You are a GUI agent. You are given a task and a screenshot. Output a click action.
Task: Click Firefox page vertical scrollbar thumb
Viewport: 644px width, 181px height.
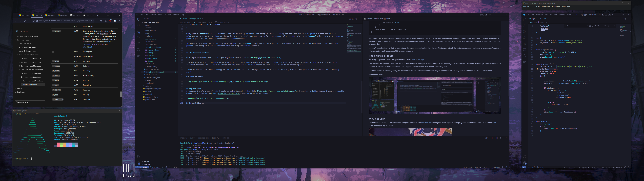coord(122,94)
